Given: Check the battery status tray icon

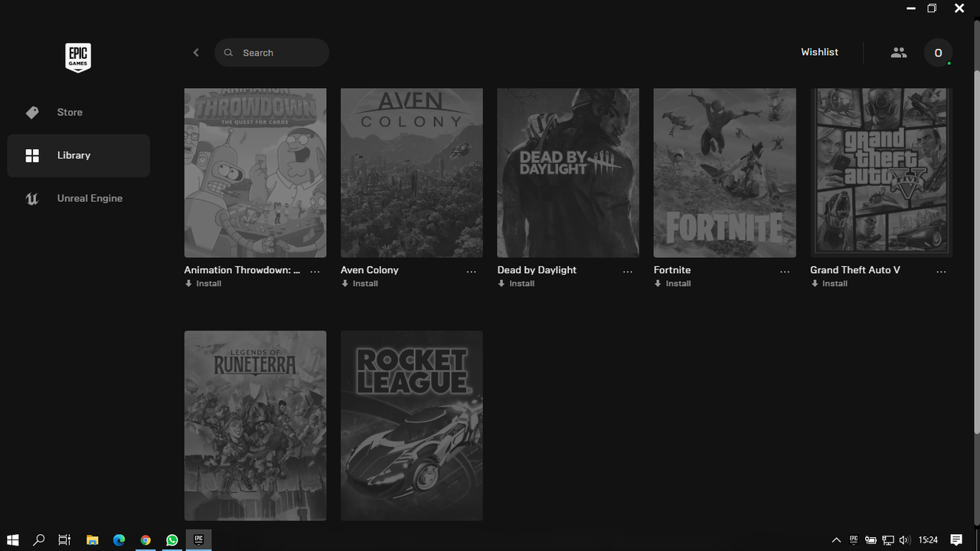Looking at the screenshot, I should [x=871, y=540].
